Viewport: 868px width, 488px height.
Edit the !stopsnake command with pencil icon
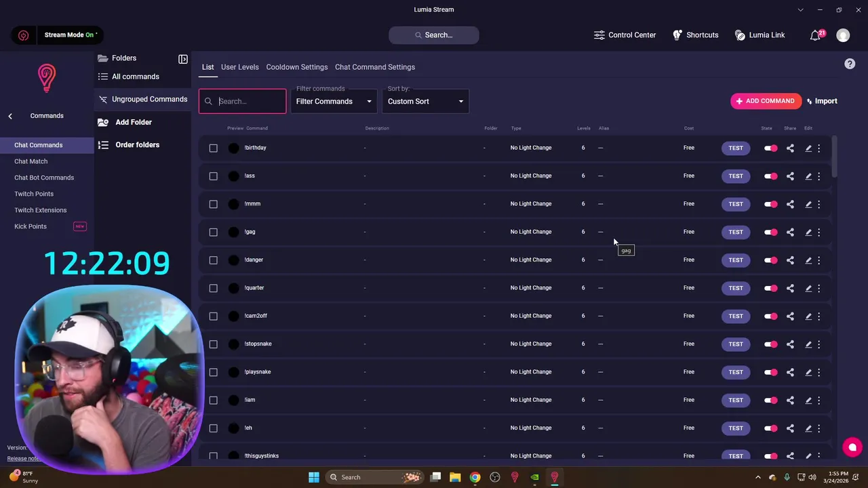point(808,344)
